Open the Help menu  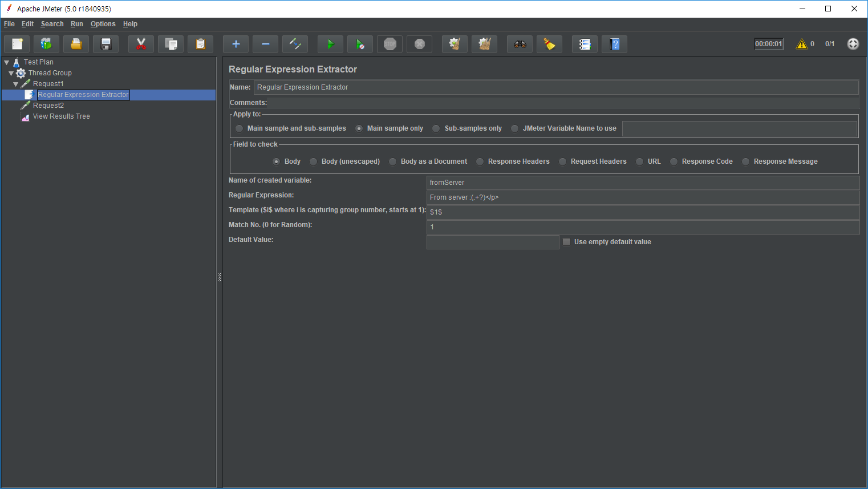click(x=130, y=24)
